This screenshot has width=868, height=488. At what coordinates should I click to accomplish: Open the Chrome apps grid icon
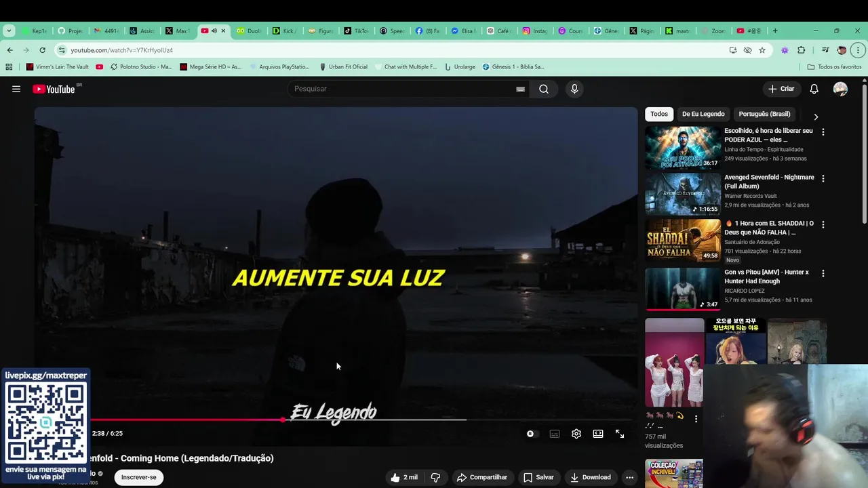click(9, 67)
